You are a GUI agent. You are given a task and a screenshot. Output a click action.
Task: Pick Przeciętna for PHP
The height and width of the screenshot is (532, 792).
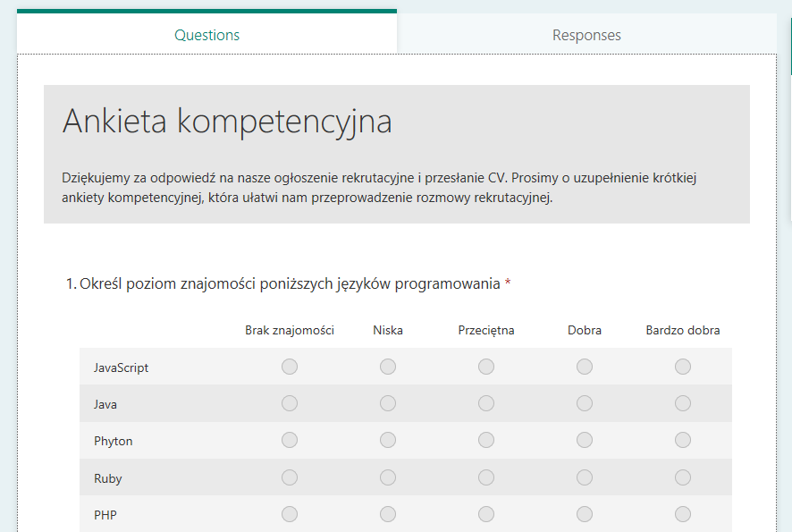(486, 514)
